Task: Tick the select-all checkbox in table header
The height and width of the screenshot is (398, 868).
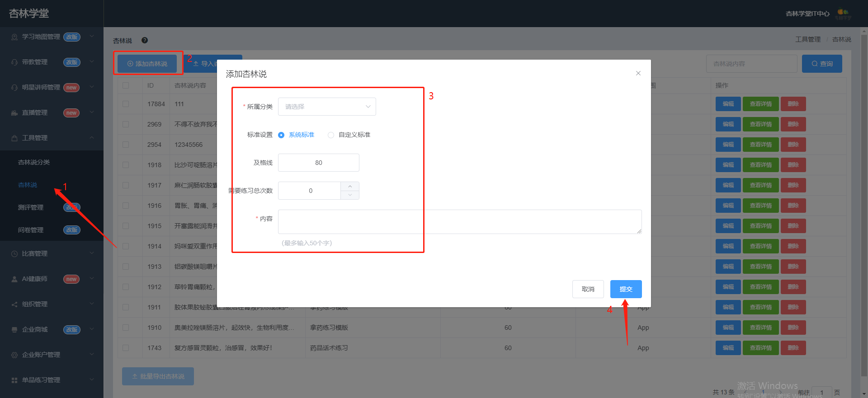Action: [x=126, y=85]
